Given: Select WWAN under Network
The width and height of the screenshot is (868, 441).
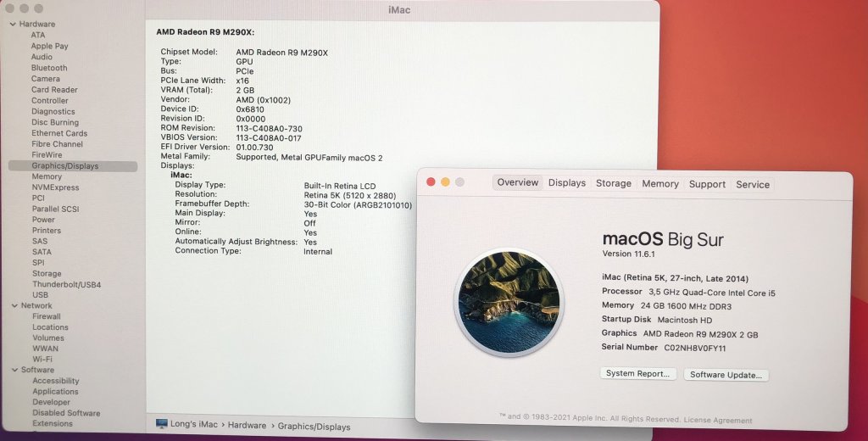Looking at the screenshot, I should (x=46, y=349).
